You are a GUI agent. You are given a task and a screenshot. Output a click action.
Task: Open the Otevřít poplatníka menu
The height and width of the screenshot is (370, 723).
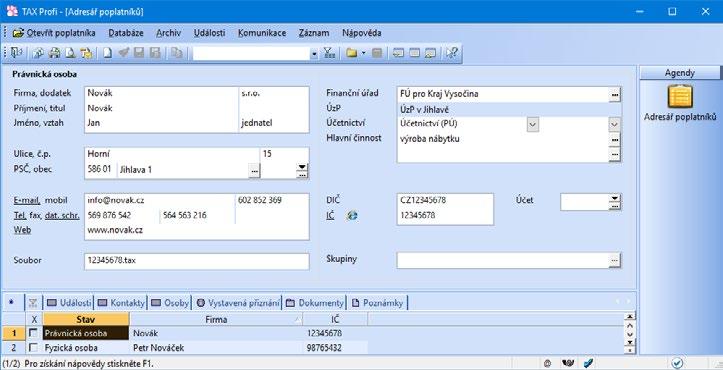[x=54, y=33]
